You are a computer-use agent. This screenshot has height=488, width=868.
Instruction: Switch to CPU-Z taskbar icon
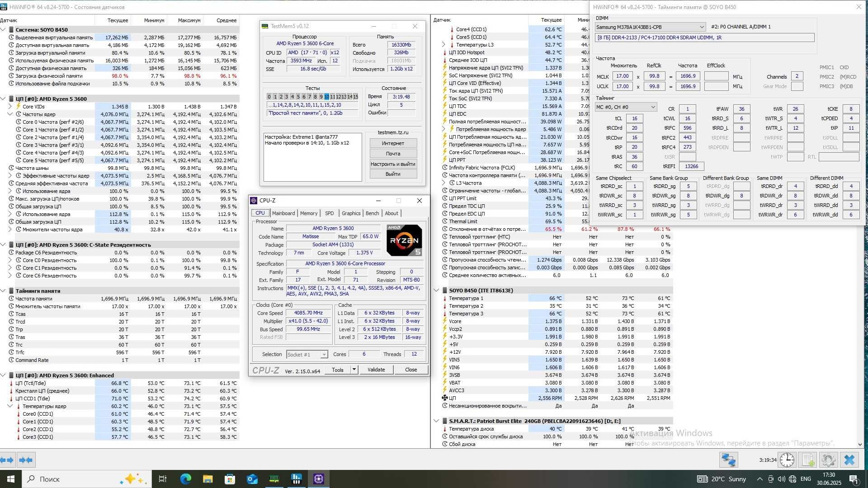tap(318, 479)
